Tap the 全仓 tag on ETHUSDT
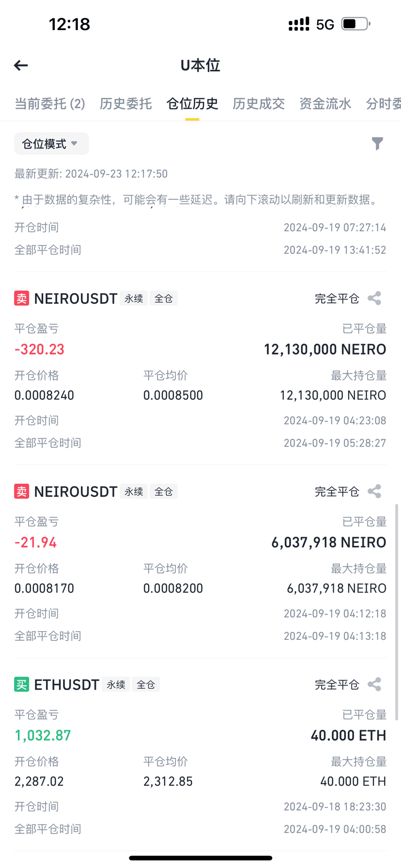 coord(146,684)
